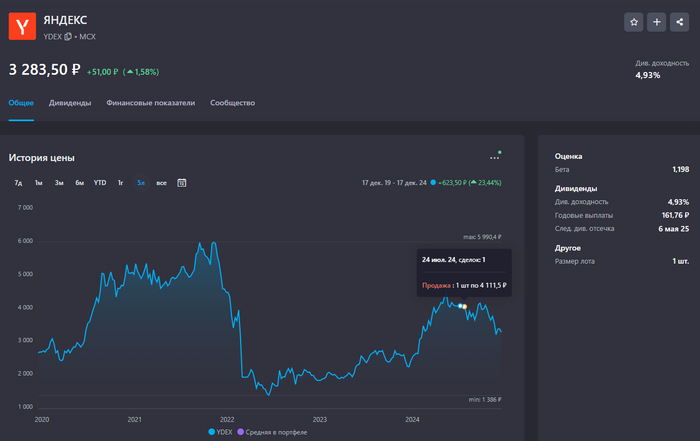Select the 7д time range

(18, 183)
